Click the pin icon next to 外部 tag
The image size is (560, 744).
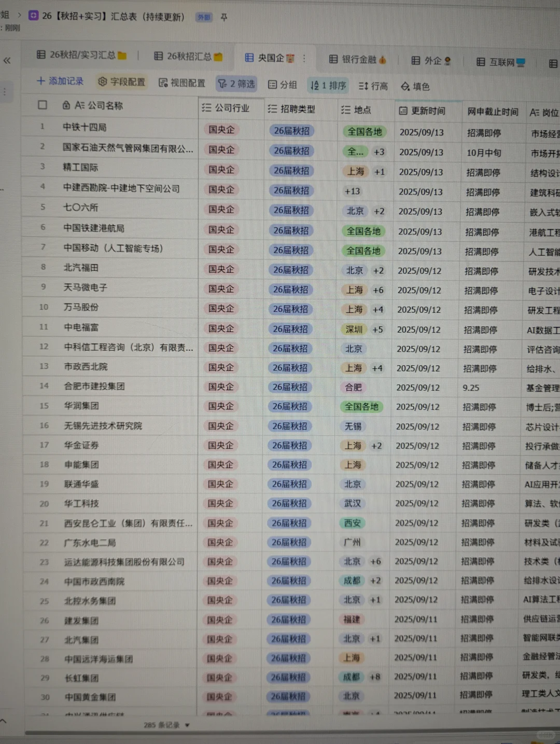(x=224, y=17)
